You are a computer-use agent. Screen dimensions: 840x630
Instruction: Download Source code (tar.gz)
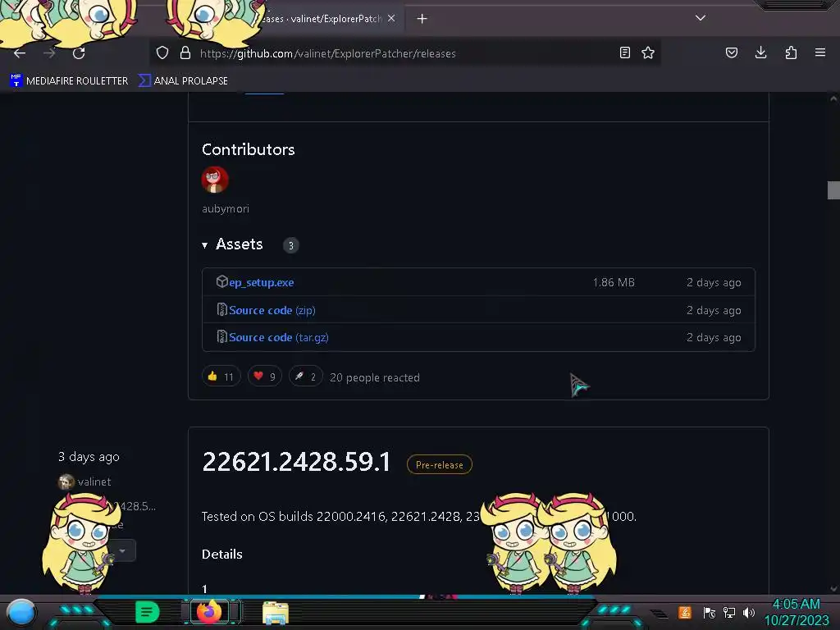[x=279, y=337]
